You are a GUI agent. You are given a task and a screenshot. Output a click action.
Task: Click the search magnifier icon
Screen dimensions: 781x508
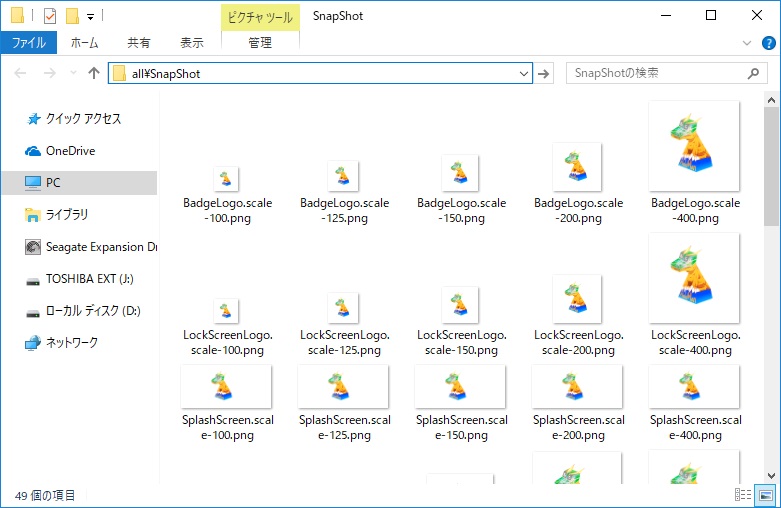coord(754,73)
